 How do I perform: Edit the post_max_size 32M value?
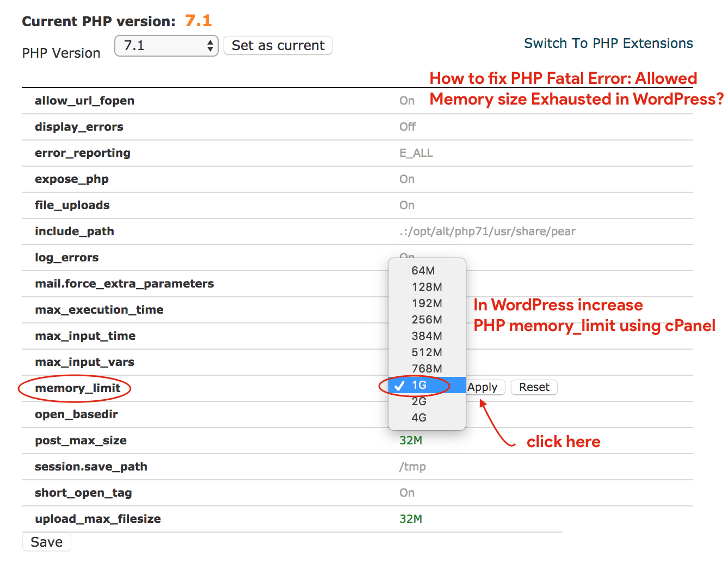click(411, 441)
